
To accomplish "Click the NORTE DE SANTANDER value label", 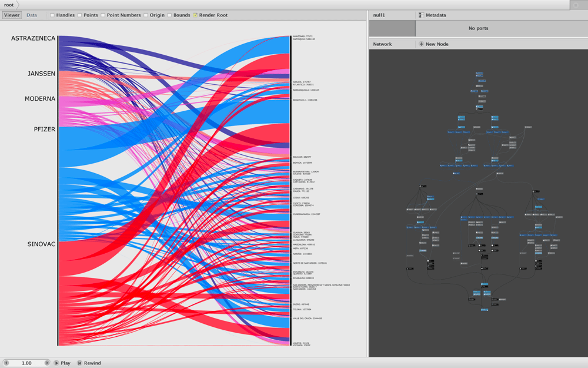I will [x=310, y=263].
